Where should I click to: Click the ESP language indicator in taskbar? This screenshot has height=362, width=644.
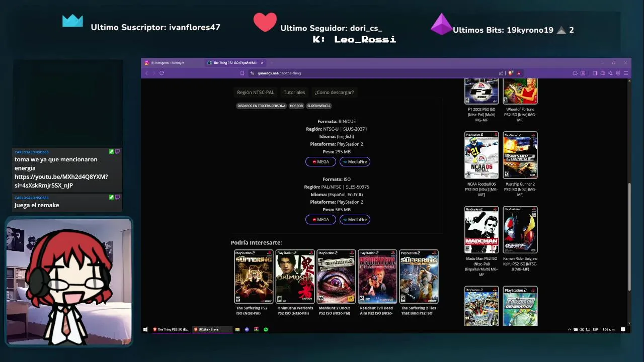[595, 329]
